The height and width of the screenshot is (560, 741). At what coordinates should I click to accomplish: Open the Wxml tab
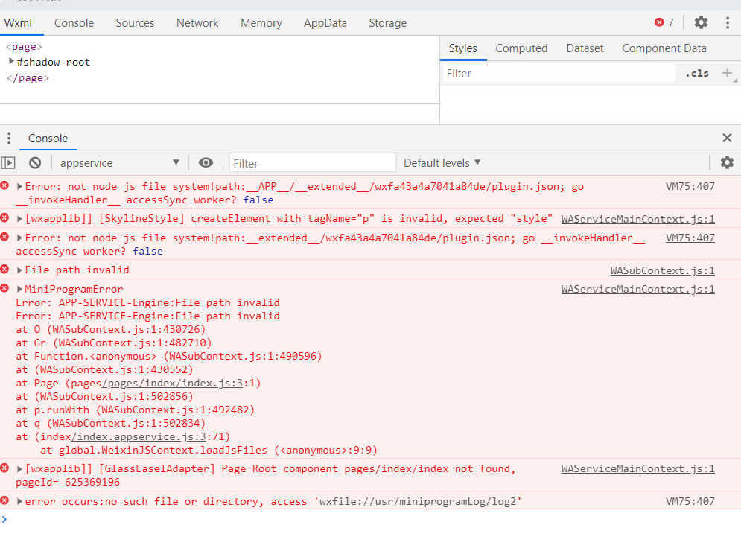(x=19, y=22)
